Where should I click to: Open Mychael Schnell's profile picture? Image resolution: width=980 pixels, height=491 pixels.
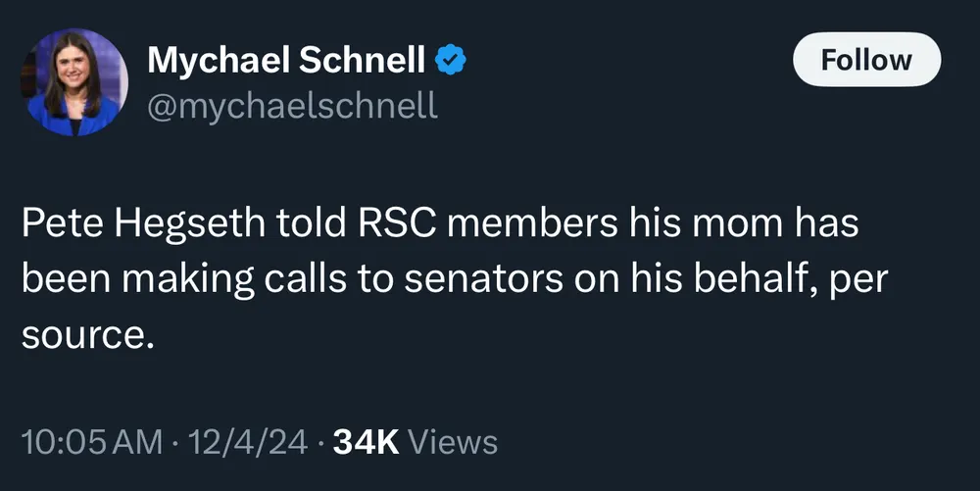75,83
